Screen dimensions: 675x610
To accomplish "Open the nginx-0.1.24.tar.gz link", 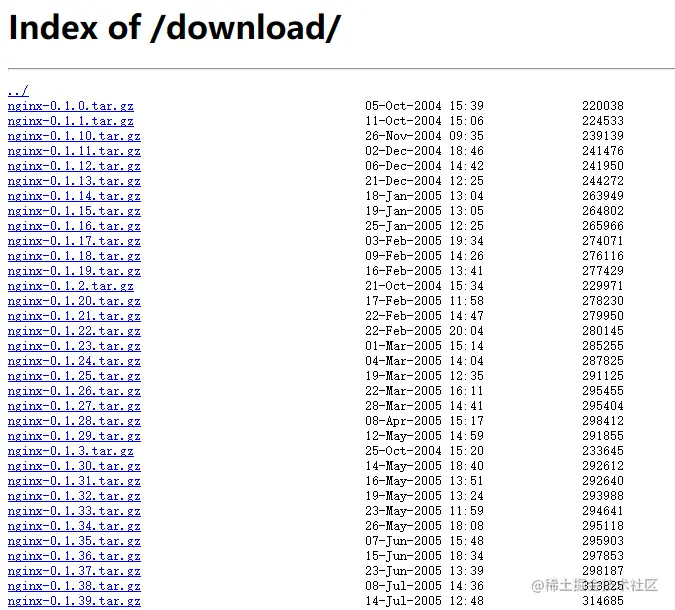I will [74, 361].
